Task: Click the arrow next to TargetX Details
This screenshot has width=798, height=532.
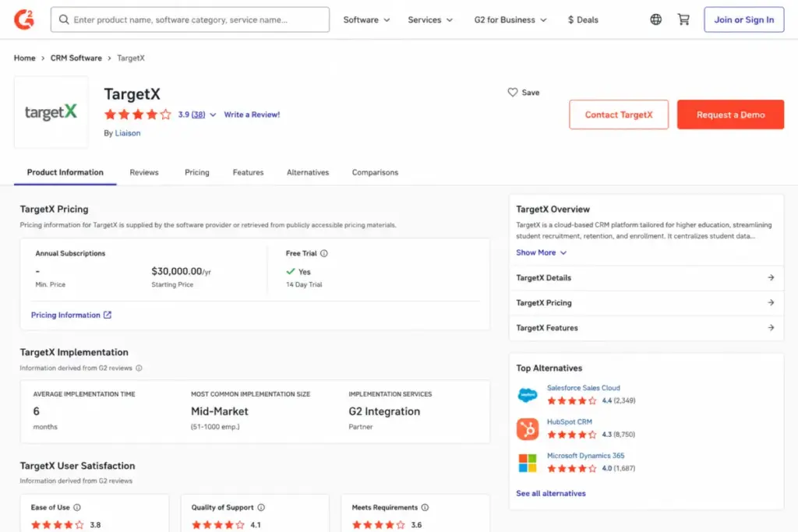Action: [x=771, y=278]
